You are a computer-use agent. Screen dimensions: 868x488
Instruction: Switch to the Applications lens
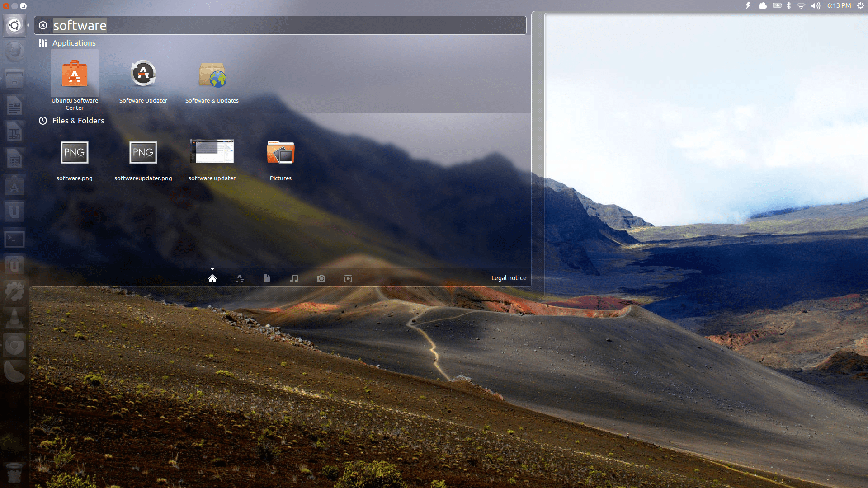[240, 278]
